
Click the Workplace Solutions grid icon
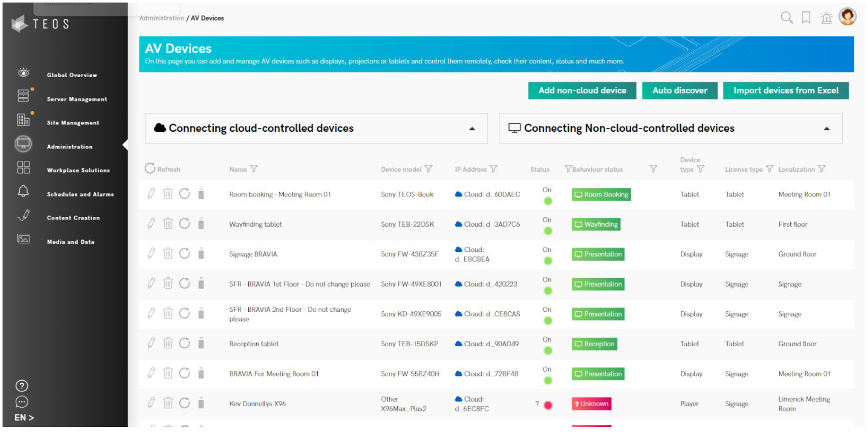point(23,167)
